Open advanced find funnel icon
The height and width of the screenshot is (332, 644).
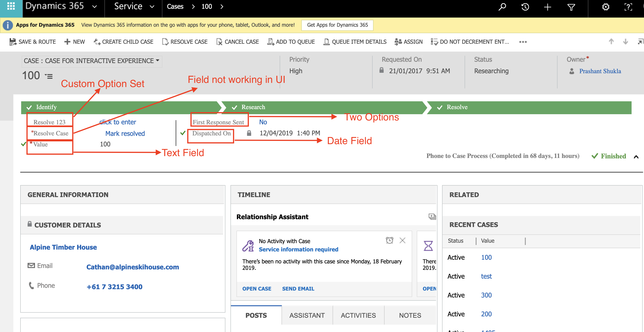pos(571,7)
